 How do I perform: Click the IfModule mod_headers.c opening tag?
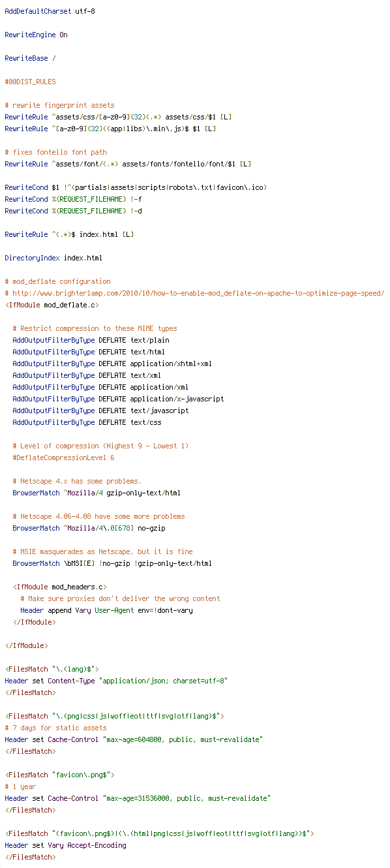(59, 587)
